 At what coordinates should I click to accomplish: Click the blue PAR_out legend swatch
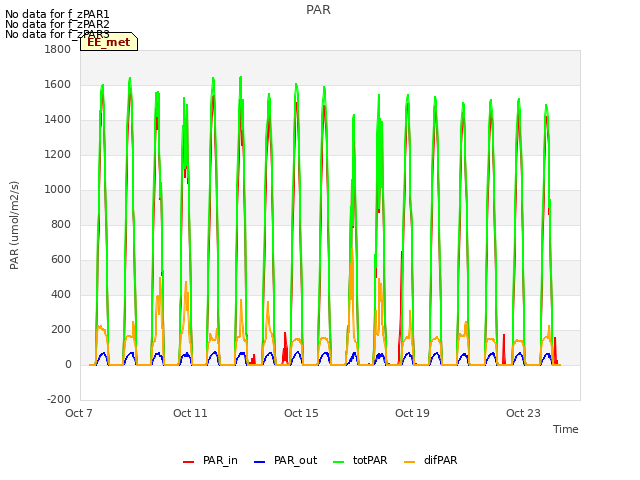pos(260,462)
